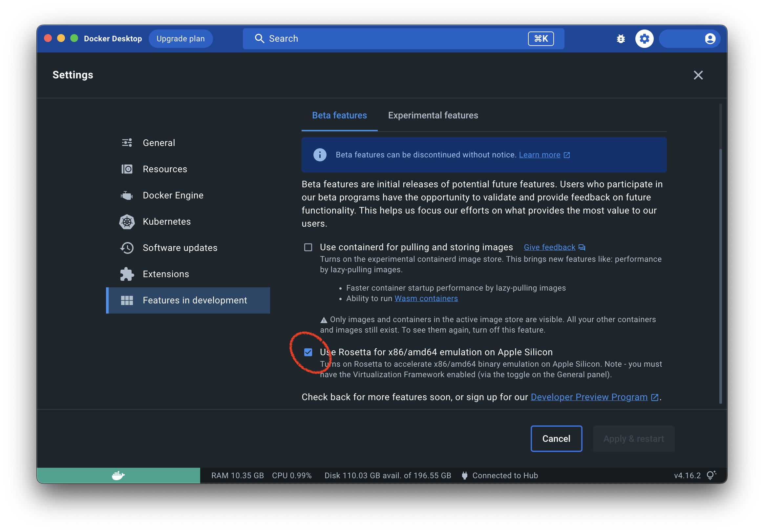
Task: Open Software updates settings
Action: (x=180, y=248)
